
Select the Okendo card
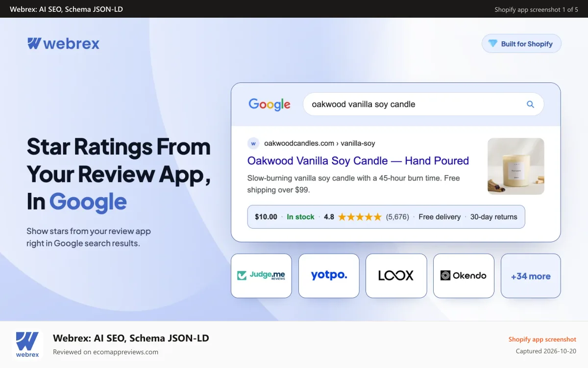(464, 276)
